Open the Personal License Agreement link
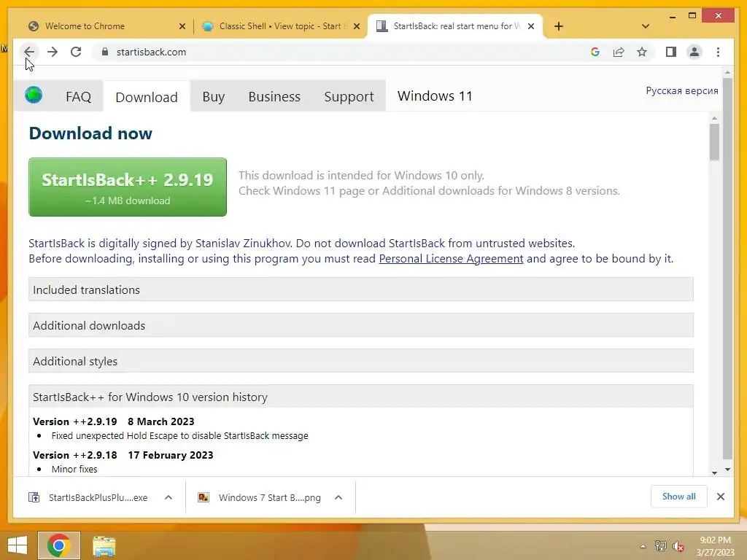This screenshot has width=747, height=560. 451,259
